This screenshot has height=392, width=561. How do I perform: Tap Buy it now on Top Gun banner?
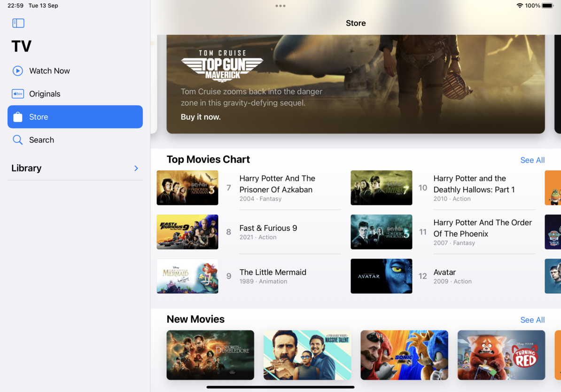pos(201,117)
